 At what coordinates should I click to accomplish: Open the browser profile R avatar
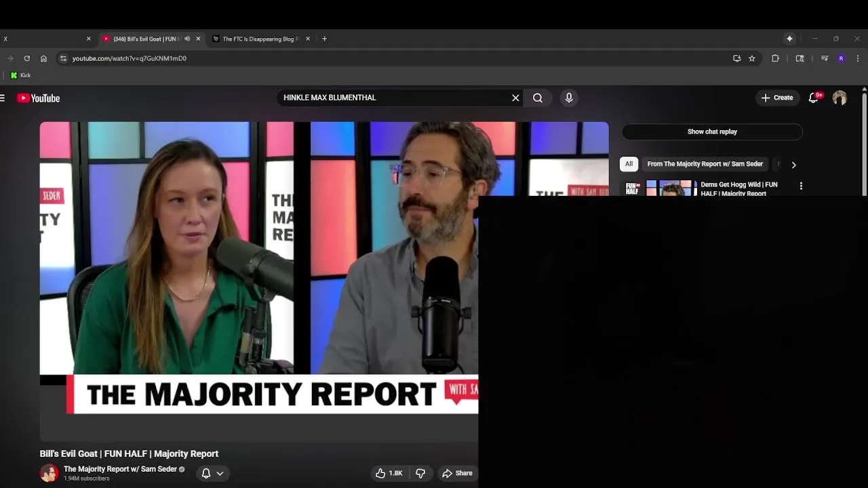coord(841,58)
